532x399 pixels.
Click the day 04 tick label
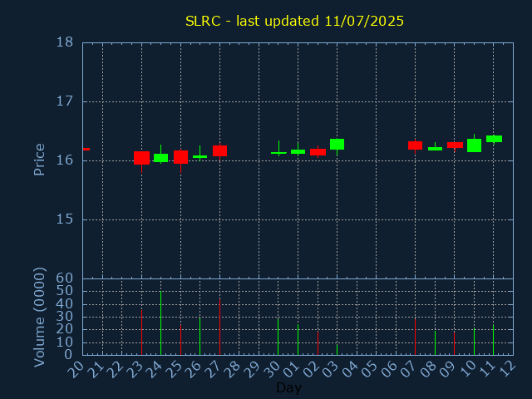(x=350, y=369)
